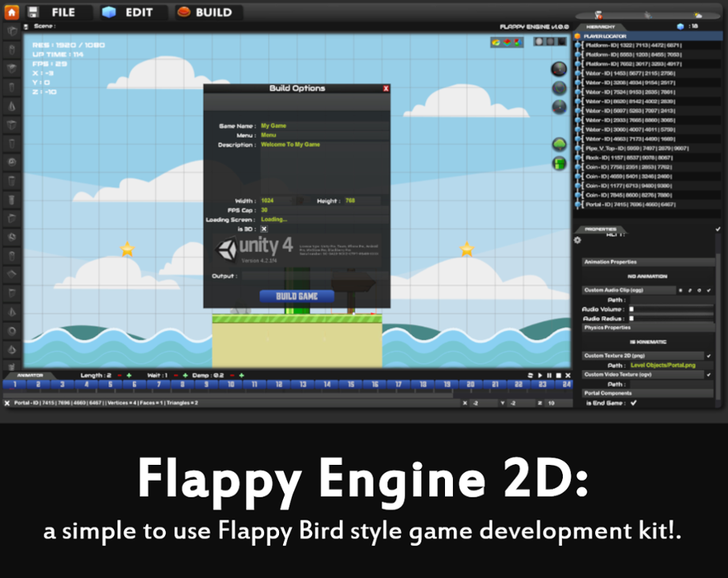
Task: Select the scale gizmo sphere icon
Action: click(x=559, y=107)
